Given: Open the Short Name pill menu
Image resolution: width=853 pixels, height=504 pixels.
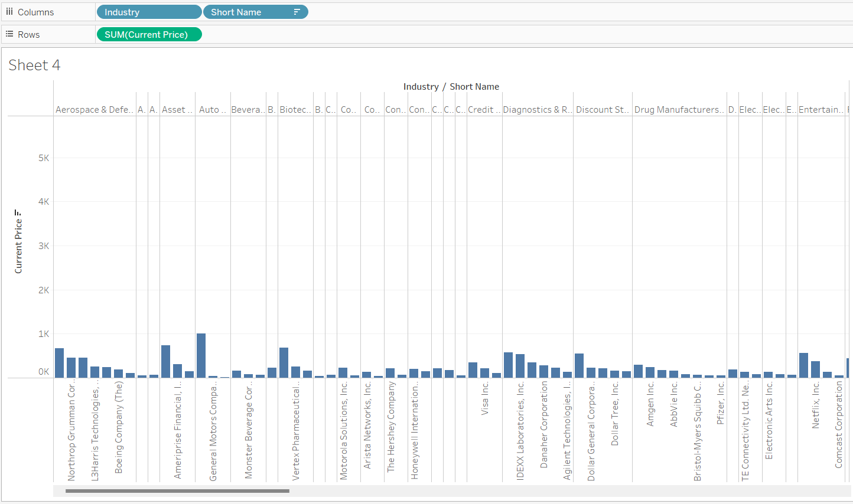Looking at the screenshot, I should [x=255, y=12].
